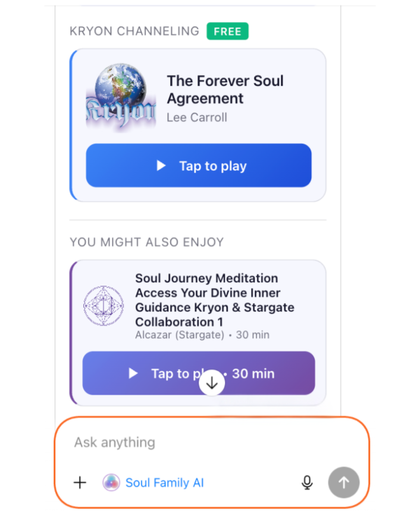Click the Alcazar (Stargate) subtitle
The image size is (420, 512).
tap(180, 335)
